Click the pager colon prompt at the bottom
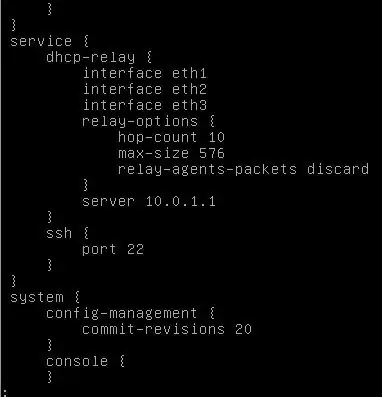Screen dimensions: 382x397 5,393
